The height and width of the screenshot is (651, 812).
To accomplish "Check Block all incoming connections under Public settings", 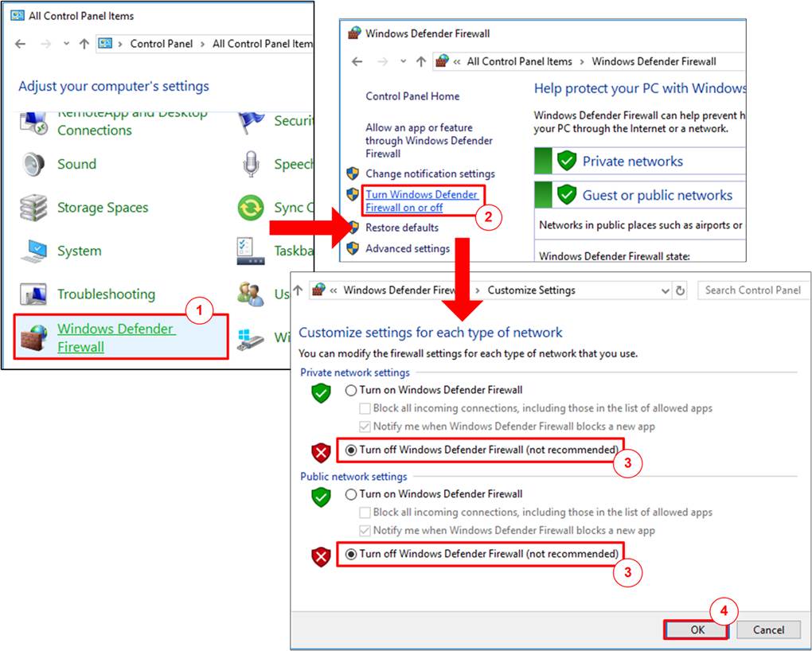I will click(x=365, y=513).
